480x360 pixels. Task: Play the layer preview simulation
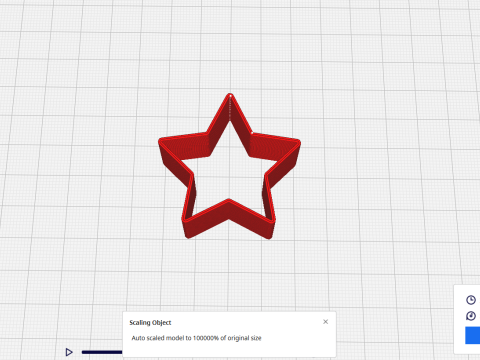pyautogui.click(x=69, y=352)
